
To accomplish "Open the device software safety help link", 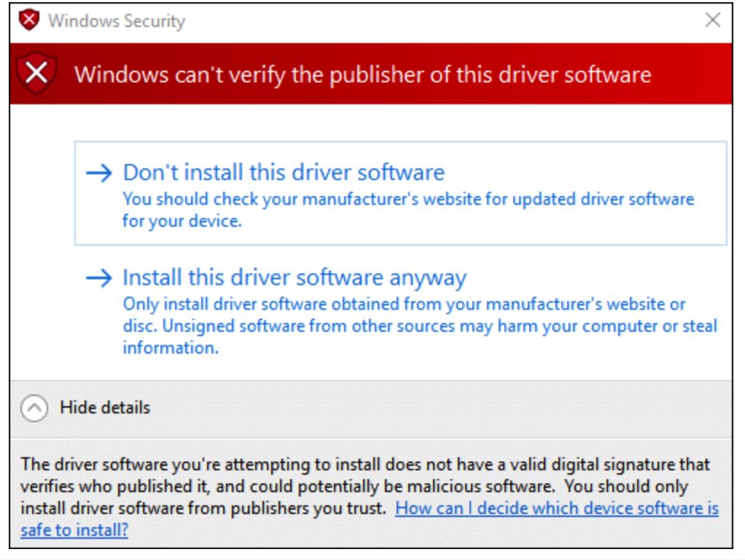I will 369,519.
